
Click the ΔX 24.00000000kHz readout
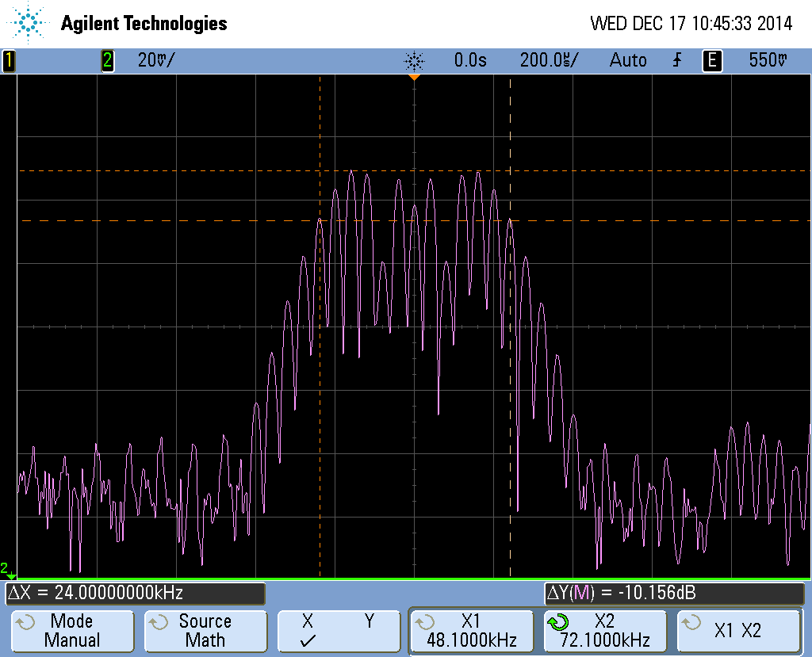tap(135, 594)
